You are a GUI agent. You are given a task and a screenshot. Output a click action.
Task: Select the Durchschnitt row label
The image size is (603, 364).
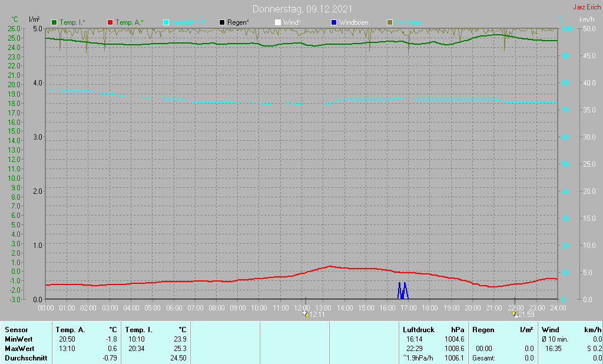(x=25, y=358)
